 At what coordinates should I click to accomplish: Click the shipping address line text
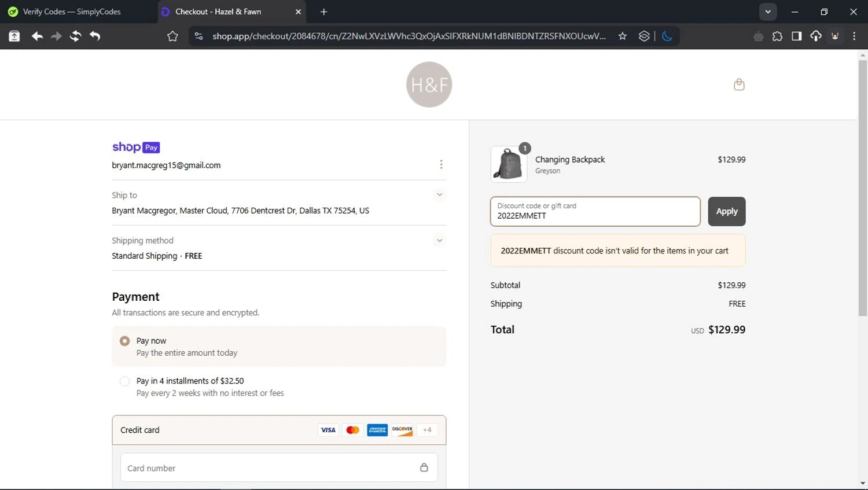(240, 211)
